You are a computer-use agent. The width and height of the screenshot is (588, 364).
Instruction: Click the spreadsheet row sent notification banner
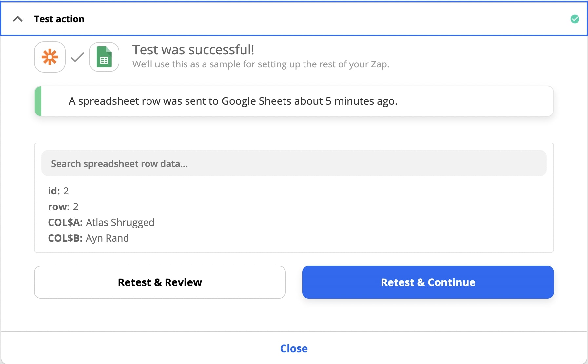294,101
